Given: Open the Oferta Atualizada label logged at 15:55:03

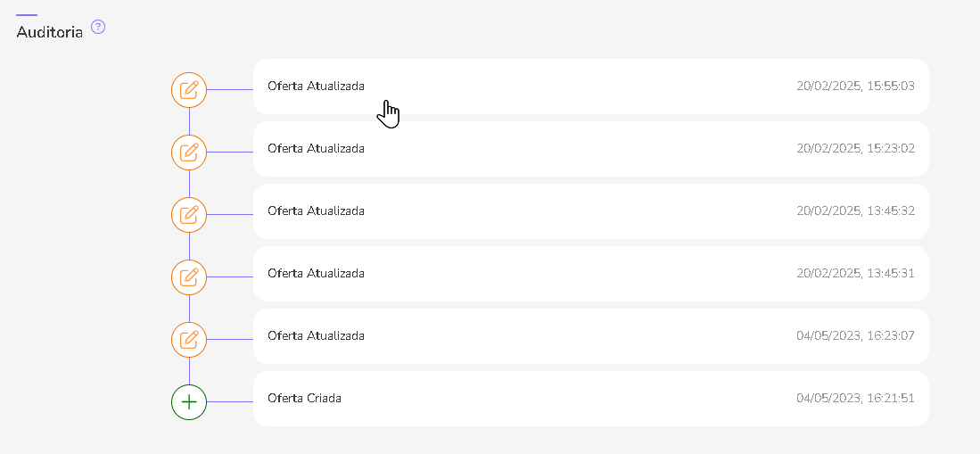Looking at the screenshot, I should (x=316, y=87).
